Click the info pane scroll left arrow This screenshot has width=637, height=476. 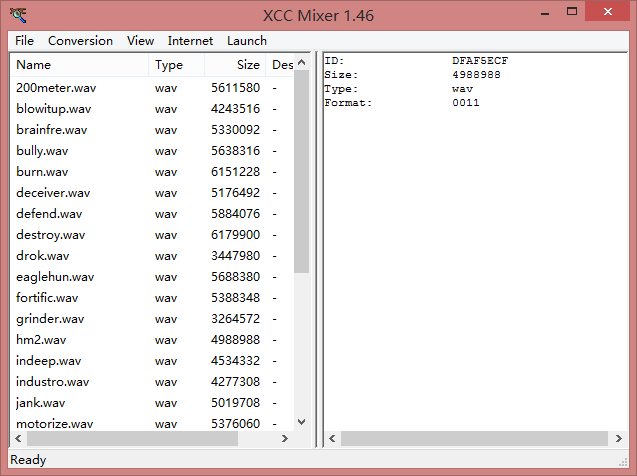coord(332,439)
